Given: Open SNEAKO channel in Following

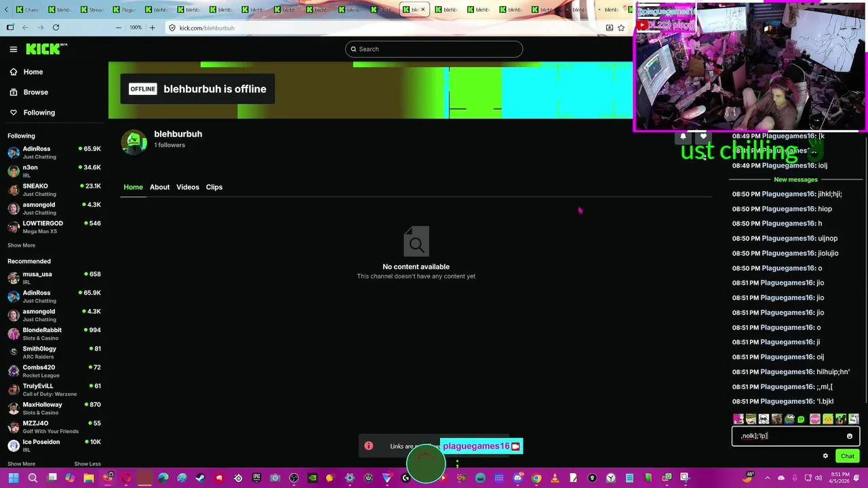Looking at the screenshot, I should tap(54, 190).
